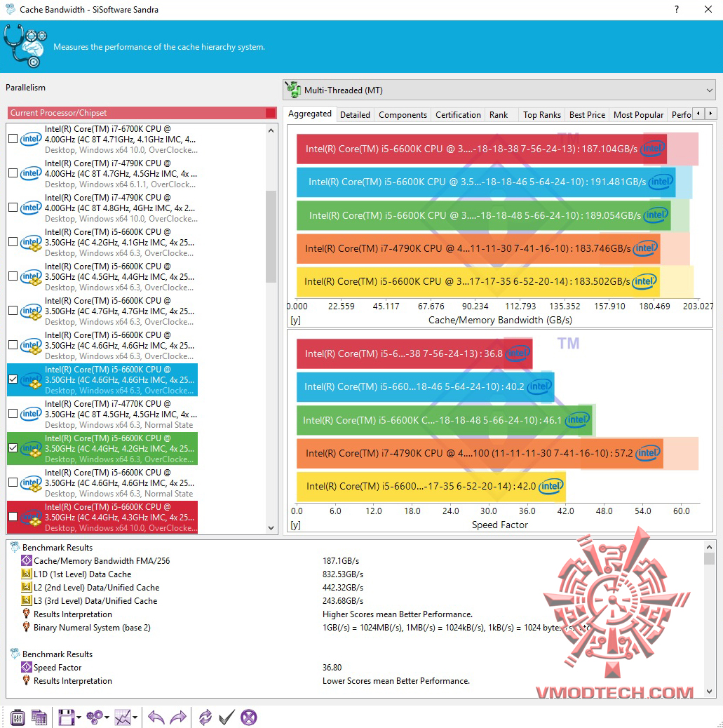Cancel with the purple circled X icon
The image size is (723, 728).
click(x=248, y=717)
